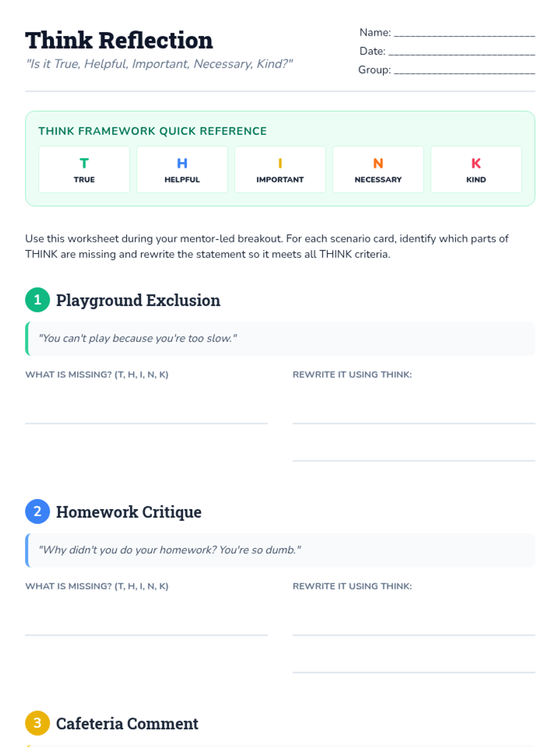Screen dimensions: 560x747
Task: Click the blue number 2 badge
Action: pos(37,511)
